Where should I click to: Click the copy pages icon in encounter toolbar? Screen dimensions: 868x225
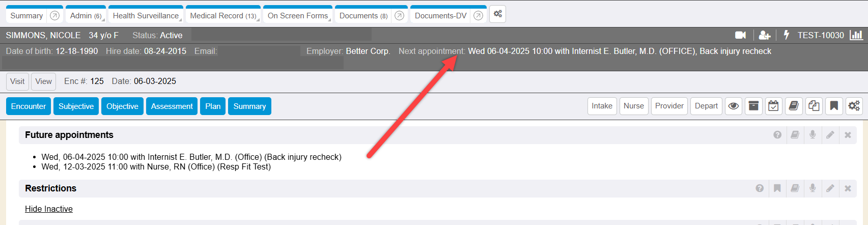pyautogui.click(x=814, y=106)
